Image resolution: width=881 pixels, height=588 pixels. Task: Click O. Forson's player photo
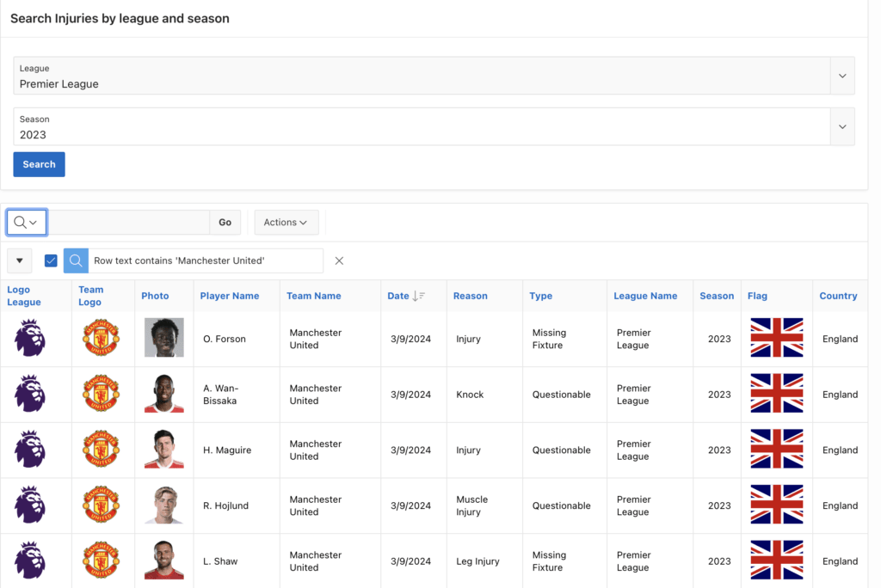[x=163, y=338]
